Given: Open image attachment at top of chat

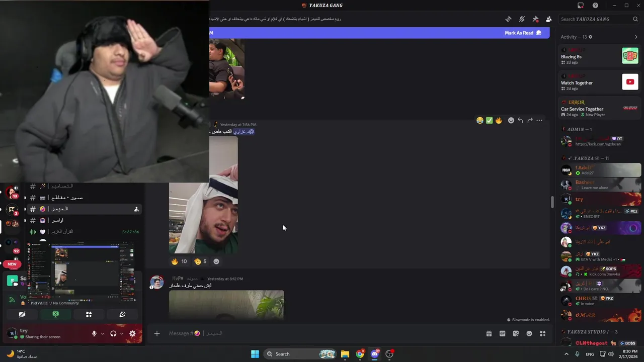Looking at the screenshot, I should tap(227, 69).
